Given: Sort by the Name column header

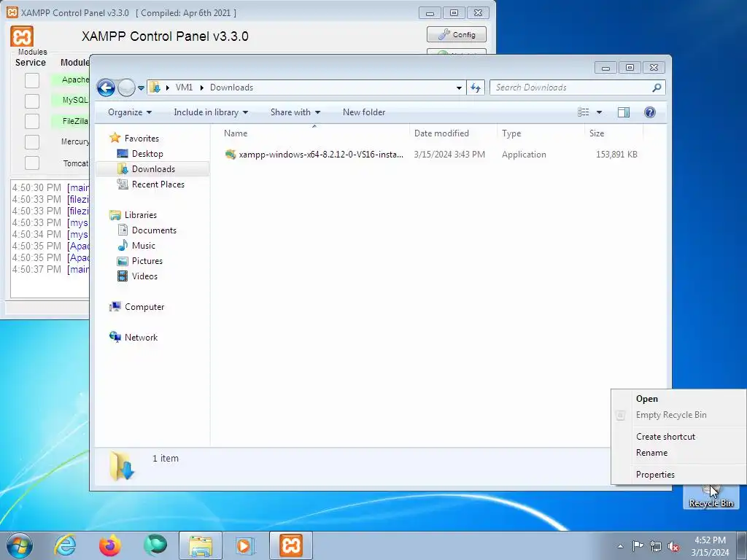Looking at the screenshot, I should 314,133.
